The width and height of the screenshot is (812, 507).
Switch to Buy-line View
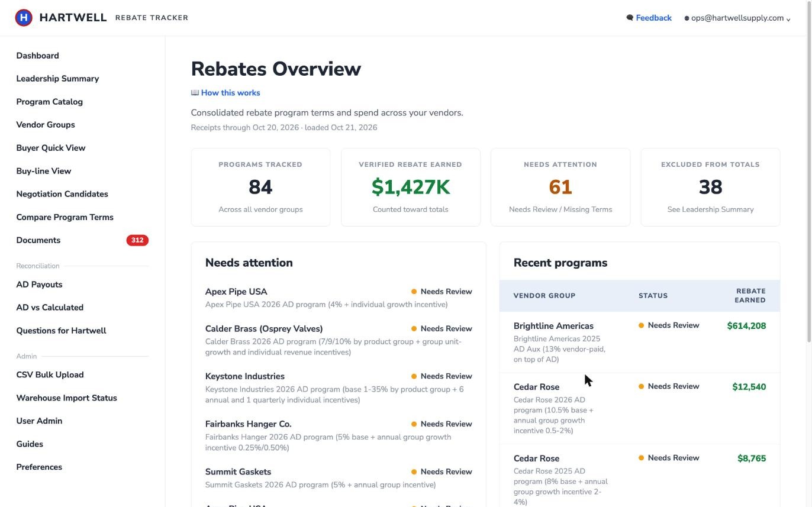point(44,171)
